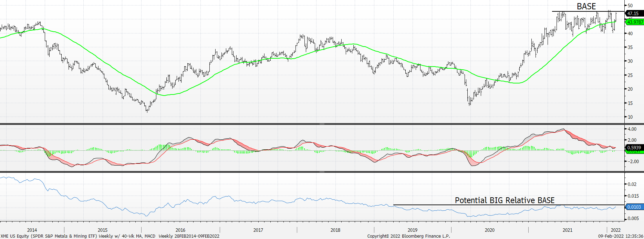This screenshot has height=239, width=644.
Task: Click the positive 2.00 MACD axis value
Action: [632, 140]
